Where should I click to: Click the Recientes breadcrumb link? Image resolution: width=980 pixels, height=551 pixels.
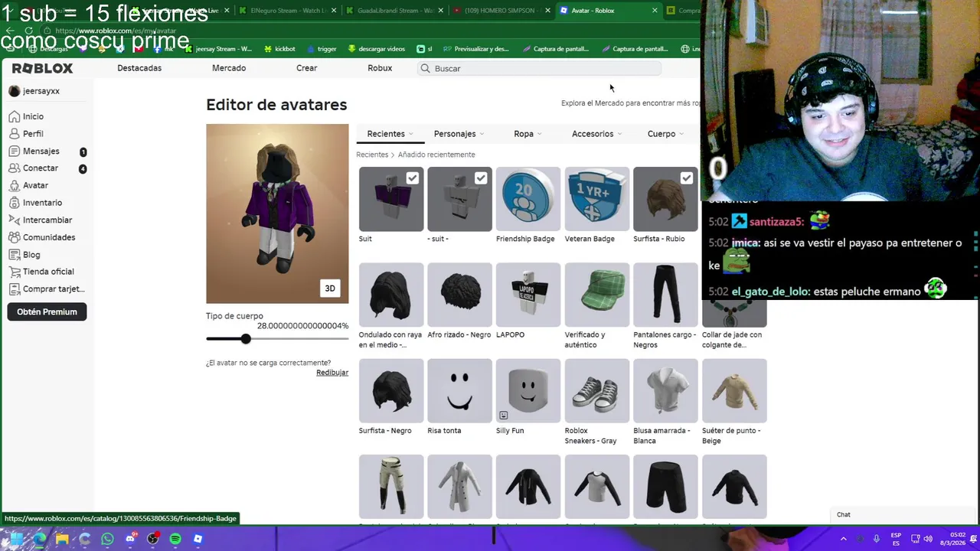372,155
